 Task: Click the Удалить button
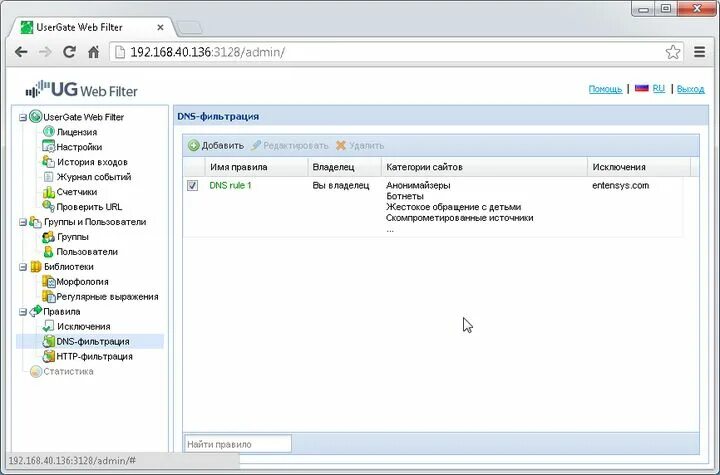point(360,146)
